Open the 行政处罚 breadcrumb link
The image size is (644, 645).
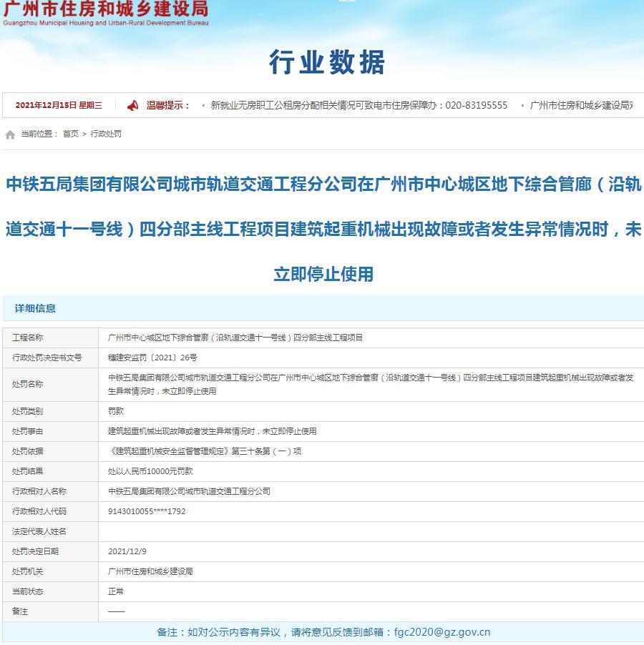coord(106,134)
